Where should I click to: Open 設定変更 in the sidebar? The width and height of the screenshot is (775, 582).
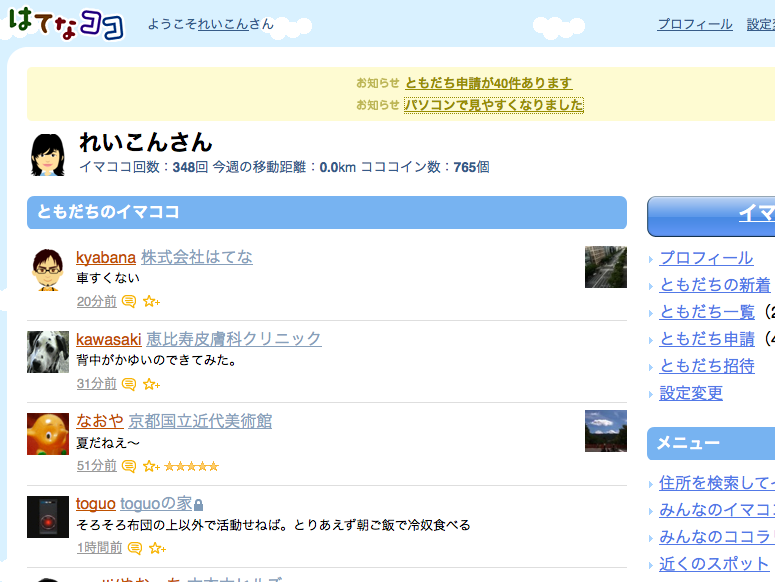[x=691, y=393]
